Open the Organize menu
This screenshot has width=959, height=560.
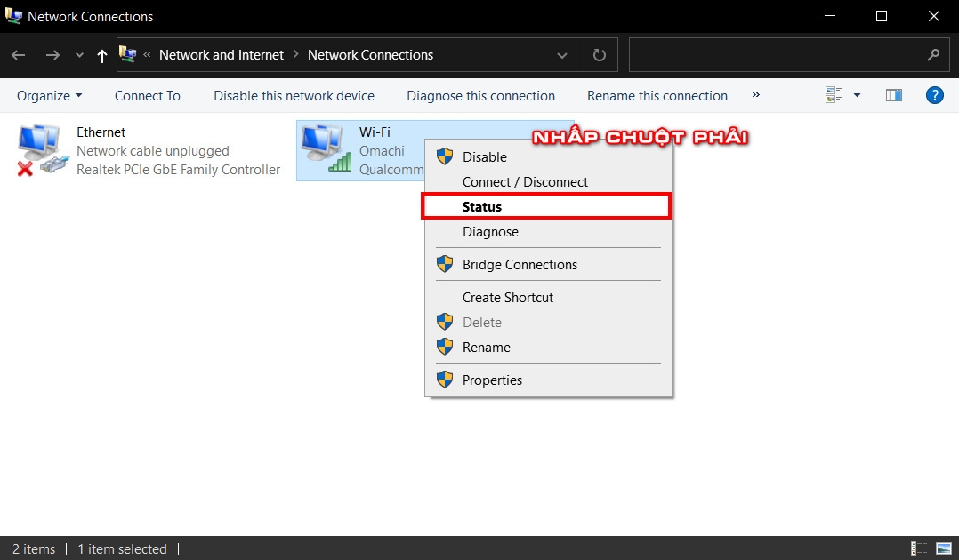49,96
